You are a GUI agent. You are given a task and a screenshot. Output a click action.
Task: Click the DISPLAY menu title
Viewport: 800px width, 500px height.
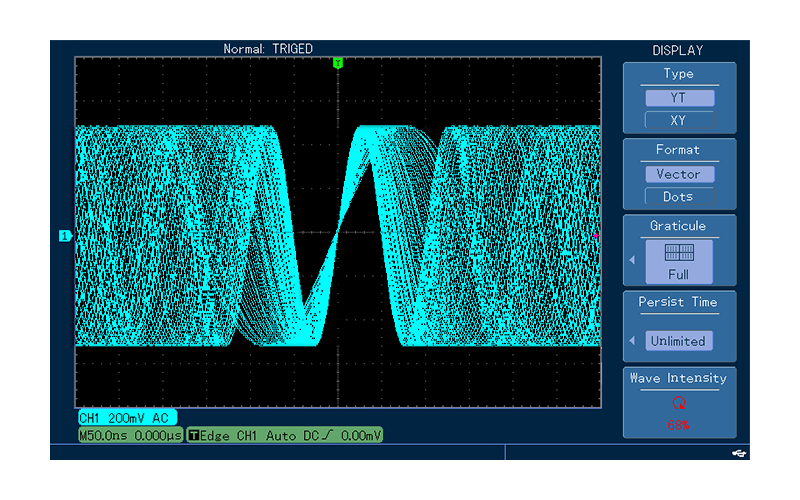pos(678,51)
